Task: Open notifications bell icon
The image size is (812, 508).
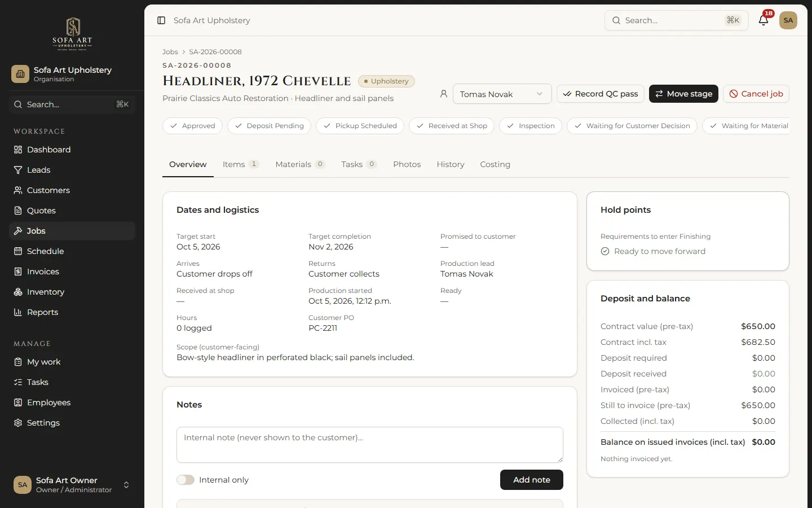Action: pos(764,20)
